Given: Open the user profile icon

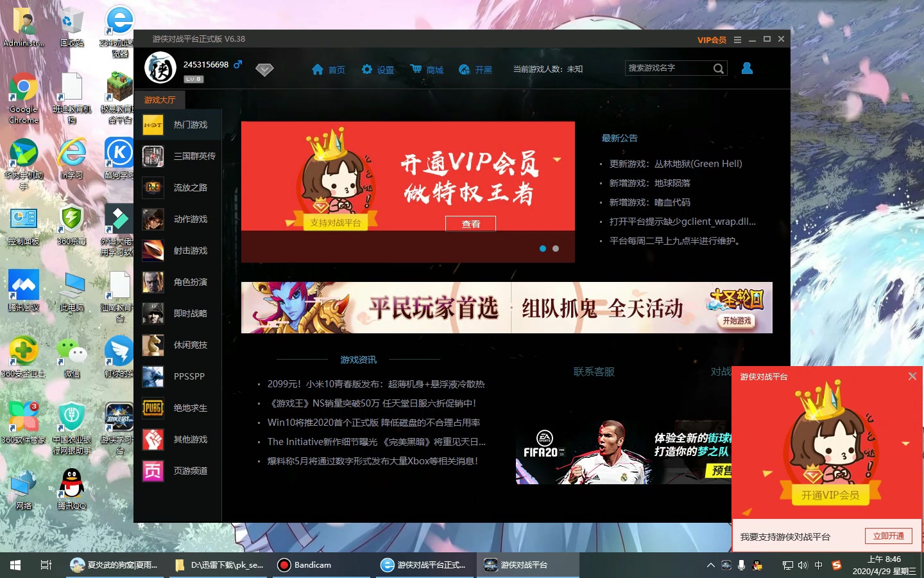Looking at the screenshot, I should [x=746, y=68].
